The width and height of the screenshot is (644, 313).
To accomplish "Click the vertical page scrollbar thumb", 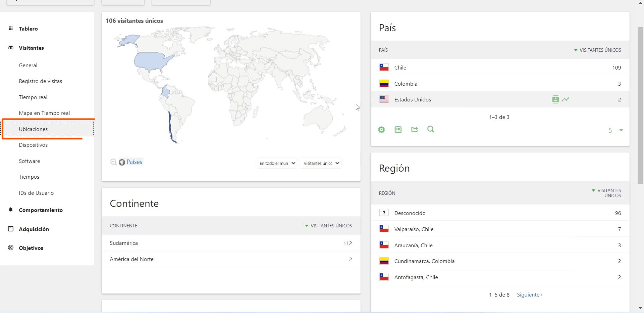I will pos(640,104).
